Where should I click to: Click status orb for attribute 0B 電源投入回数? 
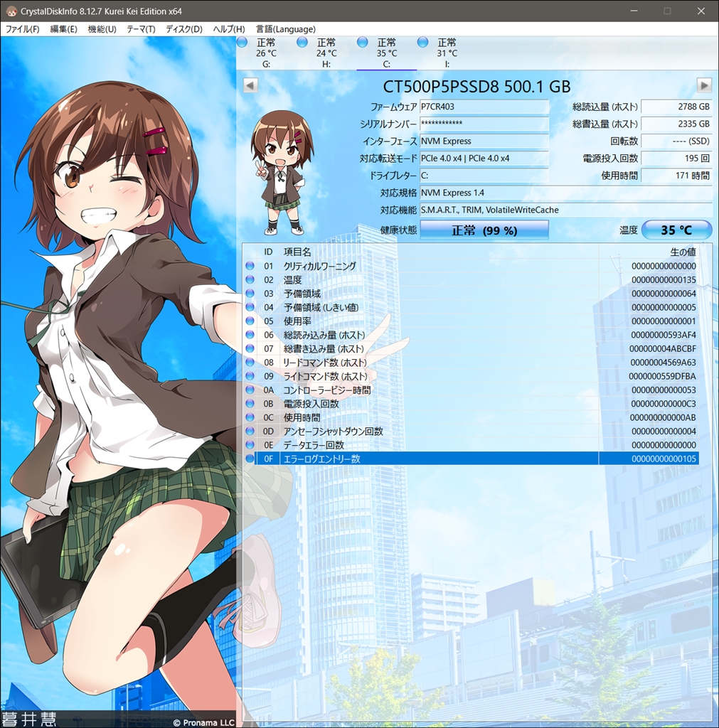(250, 404)
